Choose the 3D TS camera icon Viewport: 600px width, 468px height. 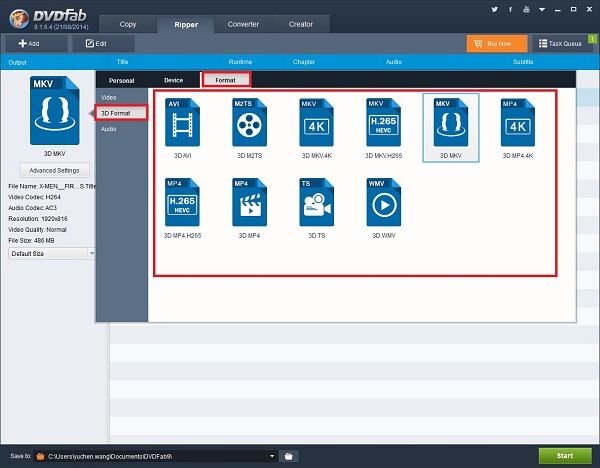point(316,202)
